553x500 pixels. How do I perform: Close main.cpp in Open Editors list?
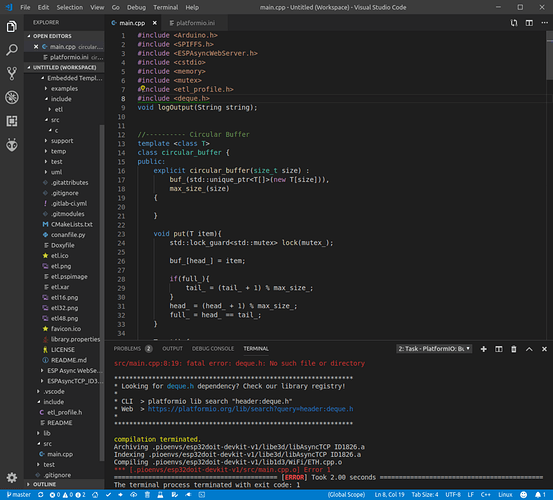point(36,47)
